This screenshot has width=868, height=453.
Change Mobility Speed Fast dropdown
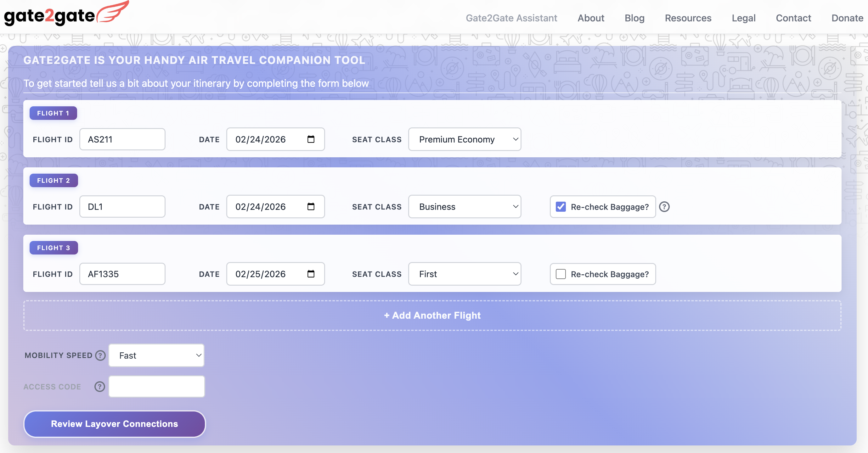(x=156, y=355)
